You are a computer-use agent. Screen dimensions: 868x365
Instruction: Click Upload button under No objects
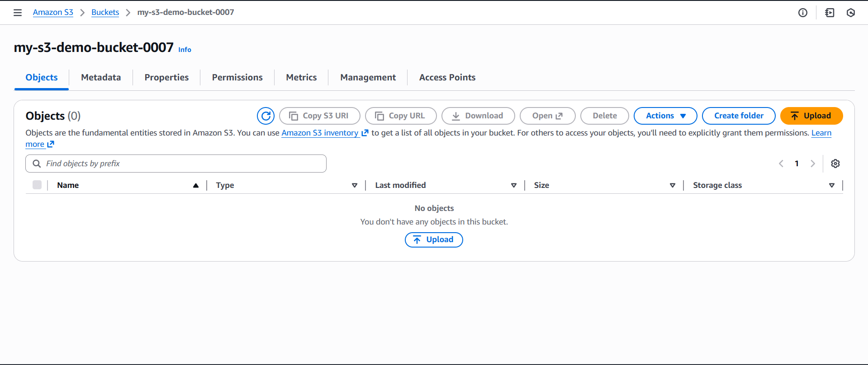coord(434,240)
